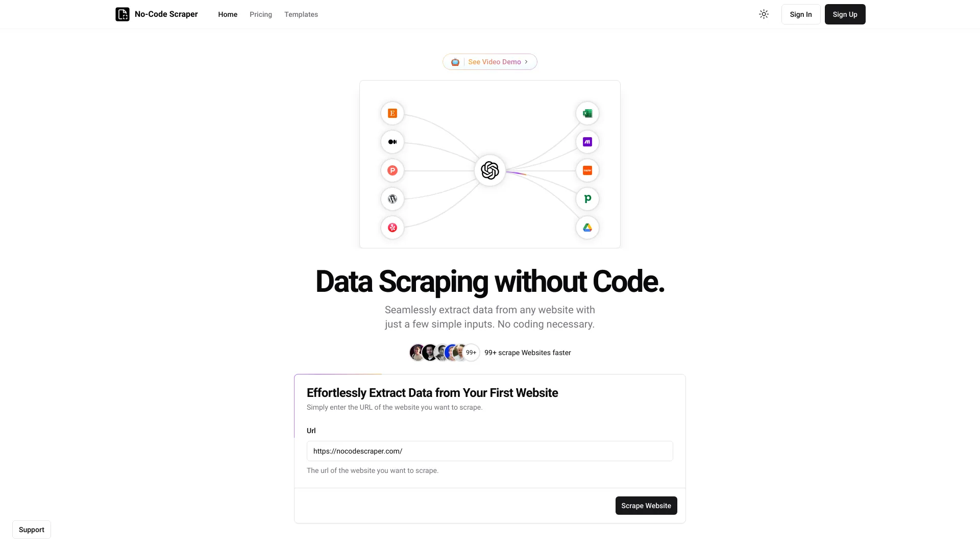Screen dimensions: 980x551
Task: Click the Google Drive integration icon
Action: pos(586,228)
